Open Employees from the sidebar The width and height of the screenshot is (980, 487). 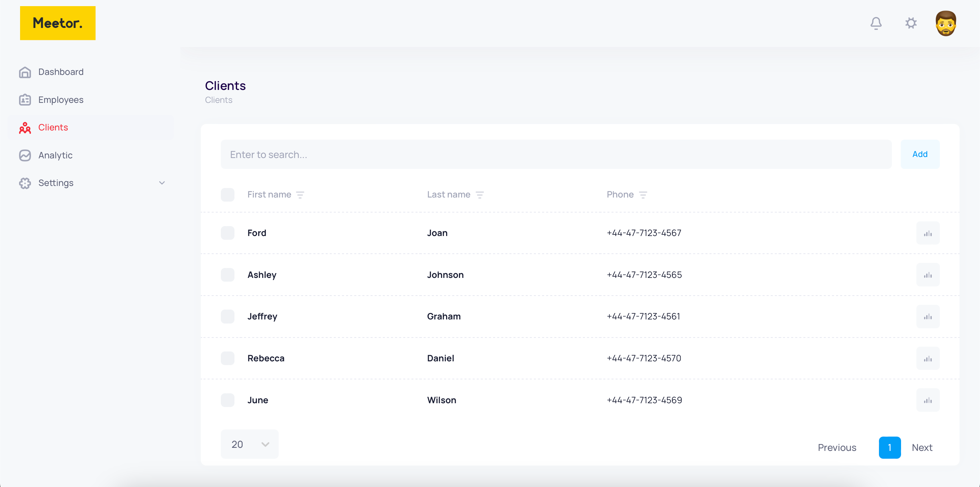[x=61, y=100]
